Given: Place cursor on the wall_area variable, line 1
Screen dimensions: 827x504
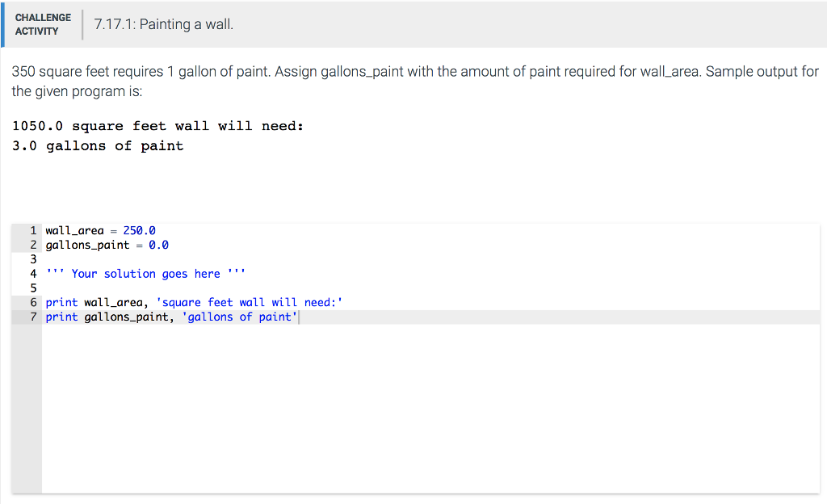Looking at the screenshot, I should [74, 230].
